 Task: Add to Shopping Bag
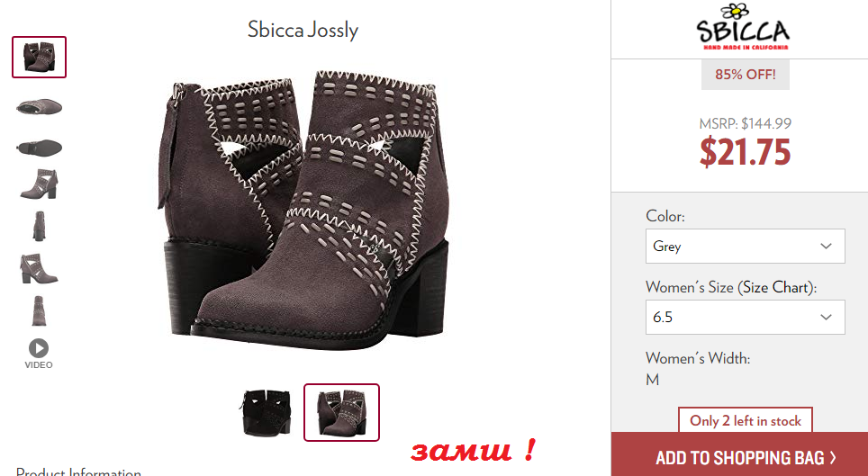pos(739,455)
